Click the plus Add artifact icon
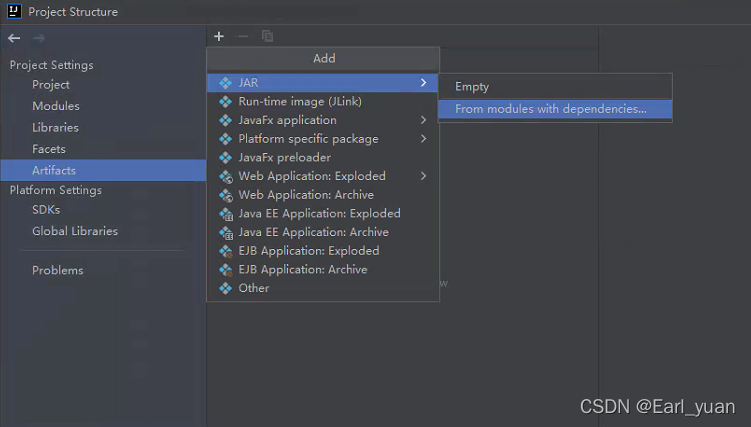Image resolution: width=751 pixels, height=427 pixels. (219, 37)
